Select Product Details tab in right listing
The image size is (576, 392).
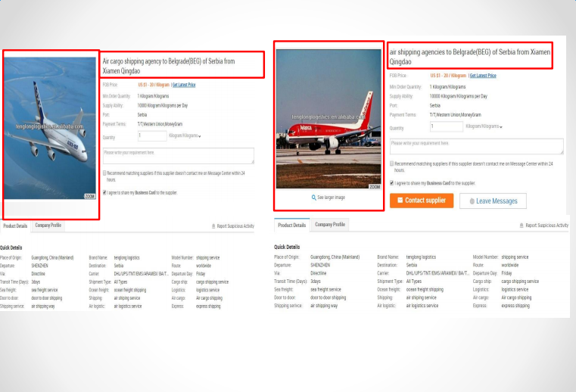tap(291, 225)
